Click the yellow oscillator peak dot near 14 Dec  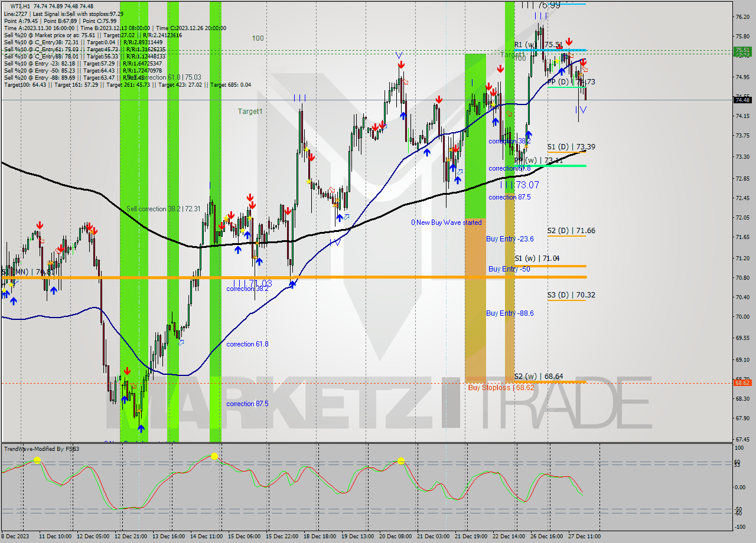[214, 456]
